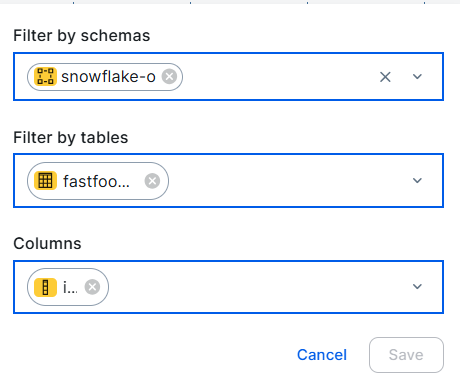The height and width of the screenshot is (376, 460).
Task: Save the filter settings
Action: 406,355
